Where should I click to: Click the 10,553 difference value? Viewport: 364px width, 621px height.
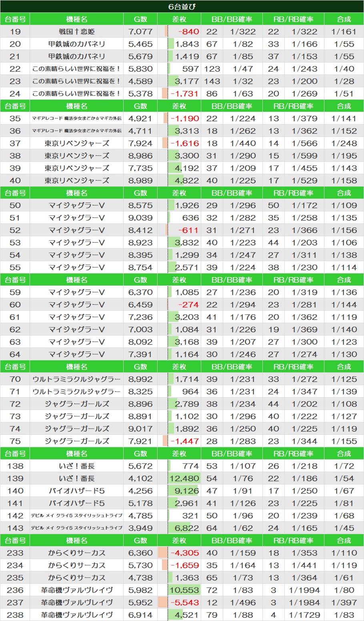pos(184,590)
